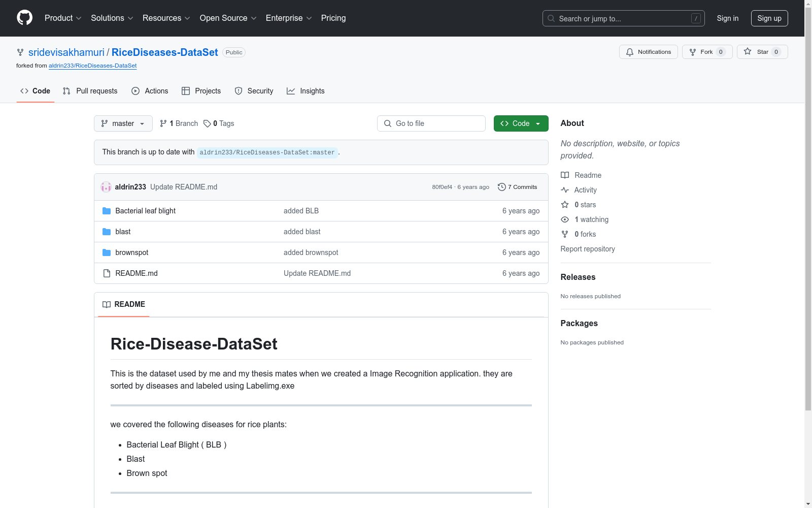
Task: Click the 'added blast' commit message
Action: pos(302,232)
